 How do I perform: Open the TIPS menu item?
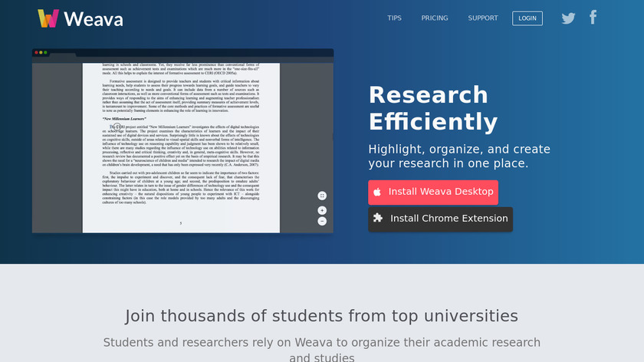(394, 18)
